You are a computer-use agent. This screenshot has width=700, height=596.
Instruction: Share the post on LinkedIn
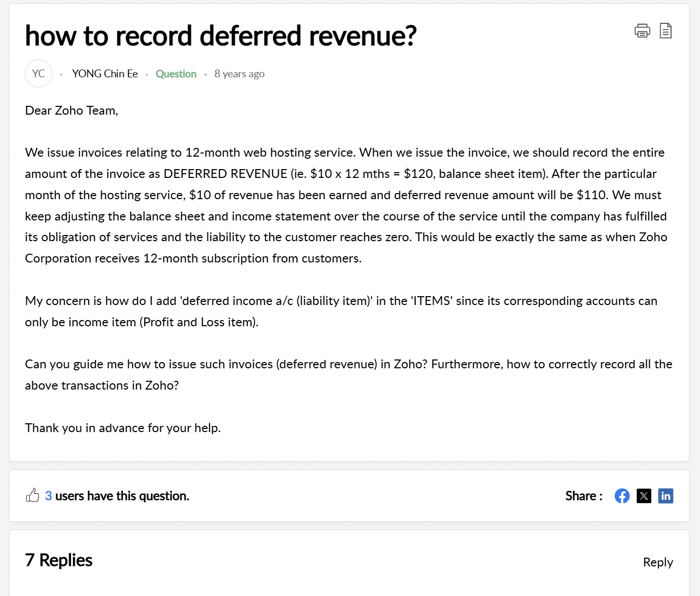tap(665, 496)
